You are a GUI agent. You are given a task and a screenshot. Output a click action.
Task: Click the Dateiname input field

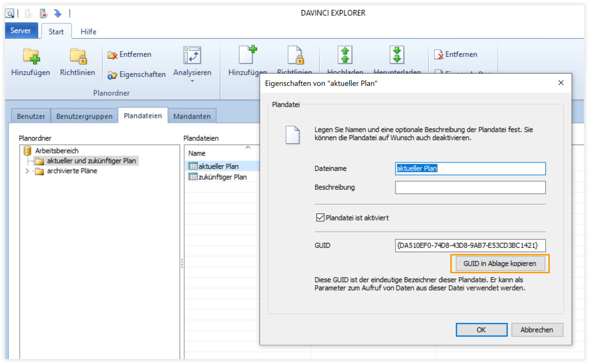pyautogui.click(x=470, y=168)
